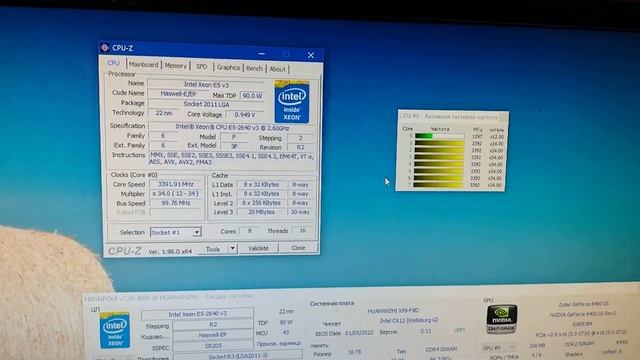Click the Core 7 yellow frequency bar
Viewport: 640px width, 360px height.
coord(438,184)
